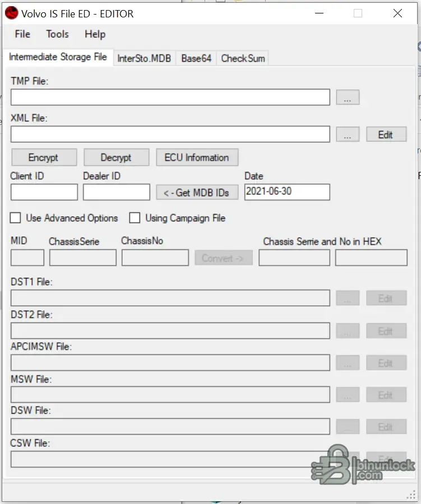
Task: Focus the Client ID field
Action: pyautogui.click(x=44, y=192)
